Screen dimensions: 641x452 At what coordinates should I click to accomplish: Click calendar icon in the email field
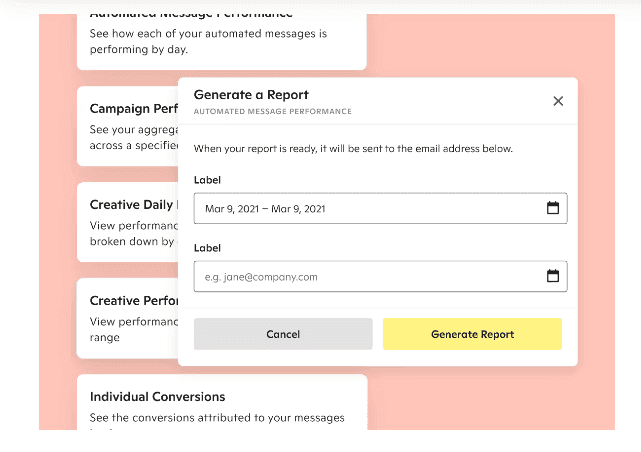pos(552,276)
